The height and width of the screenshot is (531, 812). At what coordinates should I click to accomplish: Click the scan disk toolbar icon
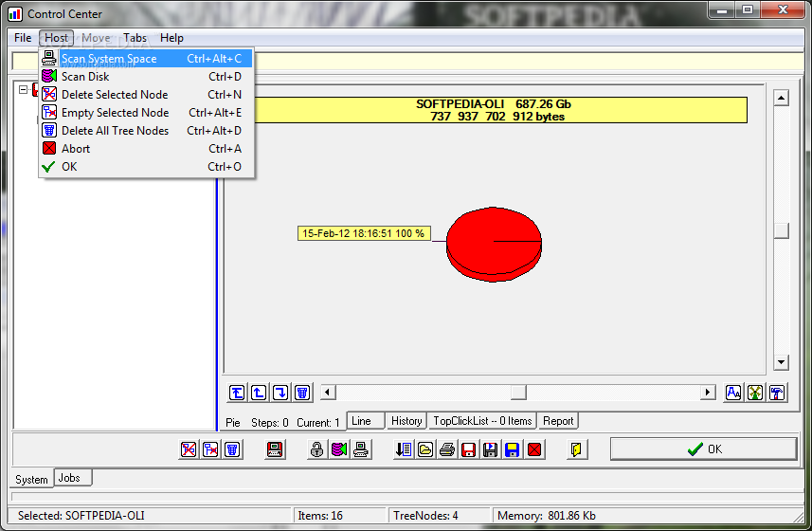coord(338,449)
